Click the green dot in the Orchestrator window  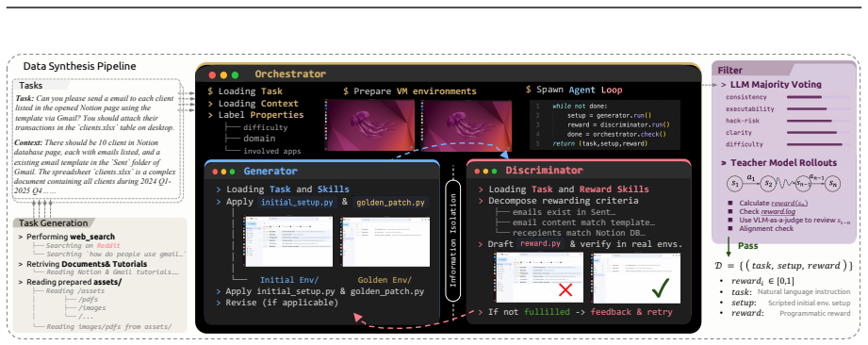[235, 74]
